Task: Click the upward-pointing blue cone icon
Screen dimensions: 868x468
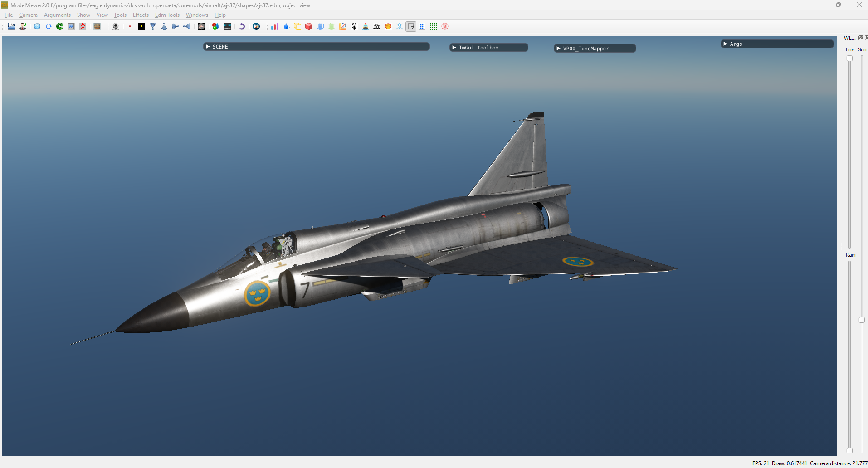Action: [164, 26]
